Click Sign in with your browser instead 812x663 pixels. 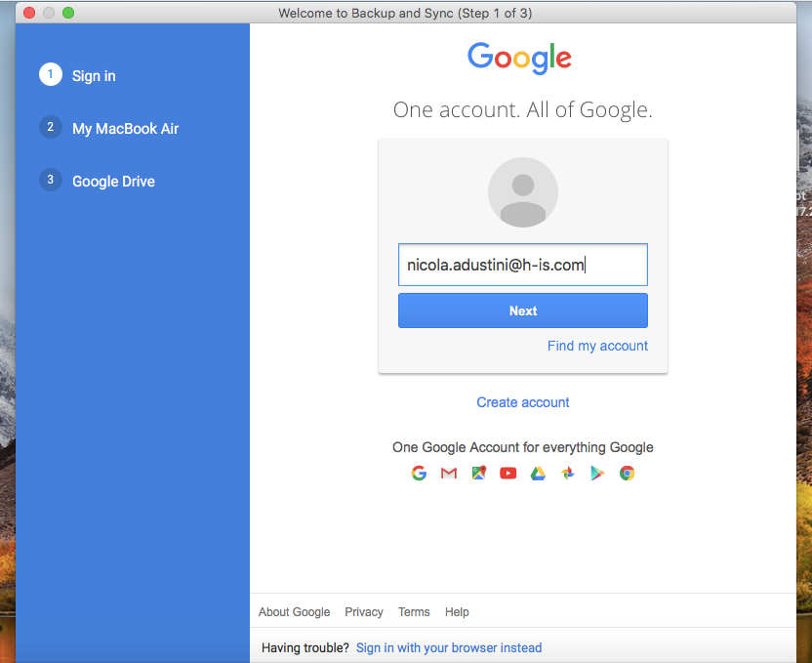point(449,648)
